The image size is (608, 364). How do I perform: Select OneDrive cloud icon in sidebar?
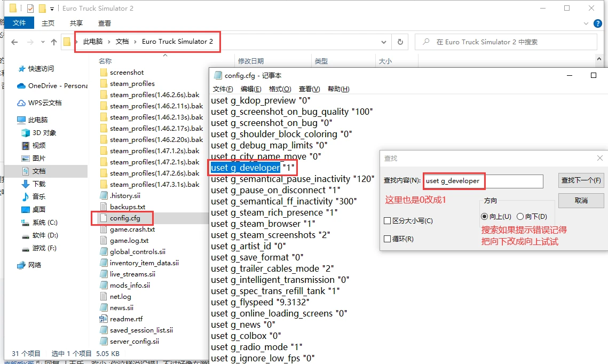[x=21, y=86]
